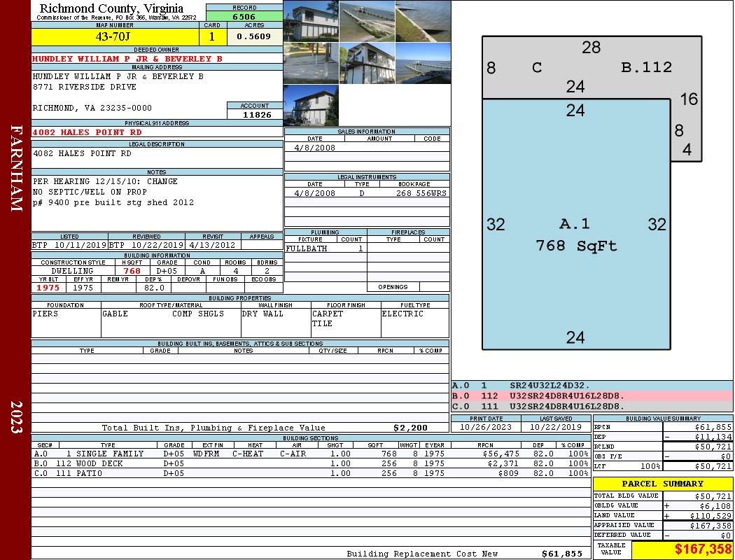The image size is (735, 560).
Task: Click the floor finish CARPET
Action: [328, 314]
